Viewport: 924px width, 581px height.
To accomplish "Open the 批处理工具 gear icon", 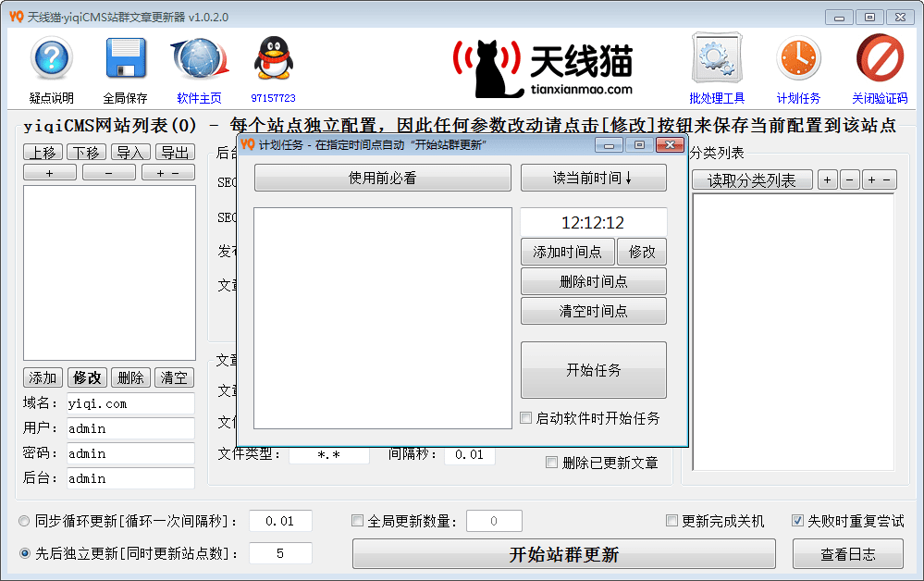I will 717,57.
